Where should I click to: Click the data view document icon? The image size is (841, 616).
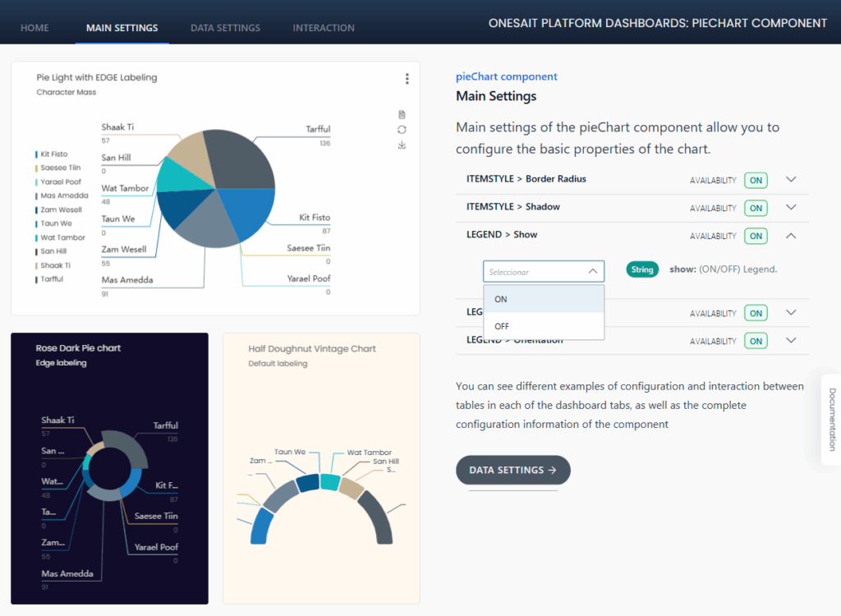[402, 115]
